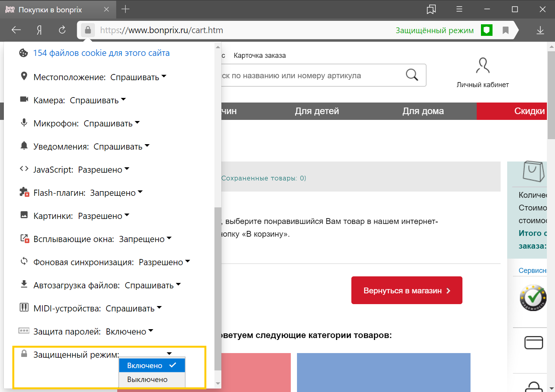Screen dimensions: 555x392
Task: Click the page vertical scrollbar thumb
Action: click(x=551, y=95)
